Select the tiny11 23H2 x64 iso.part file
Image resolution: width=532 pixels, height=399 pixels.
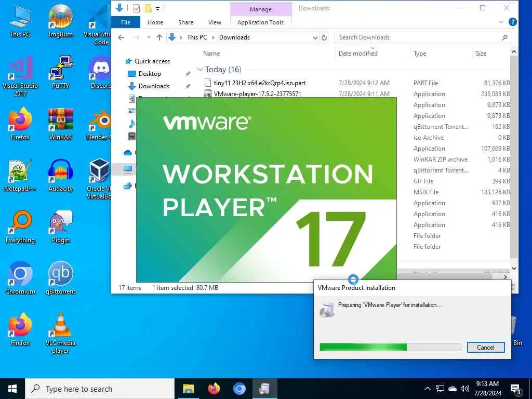pyautogui.click(x=260, y=83)
